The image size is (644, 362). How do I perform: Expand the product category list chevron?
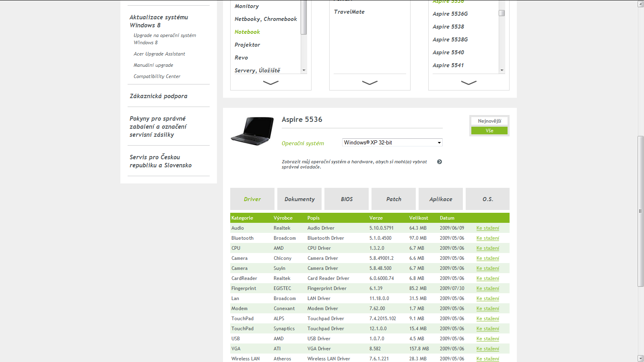pyautogui.click(x=271, y=83)
